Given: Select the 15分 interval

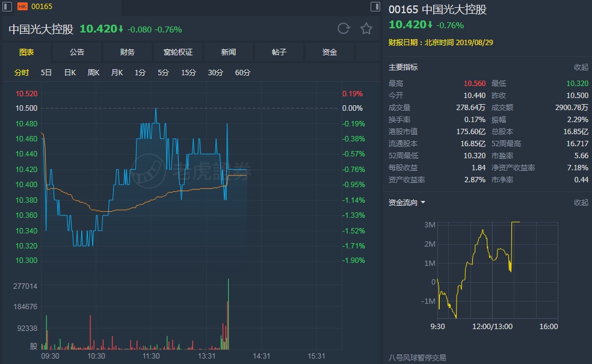Looking at the screenshot, I should 188,72.
